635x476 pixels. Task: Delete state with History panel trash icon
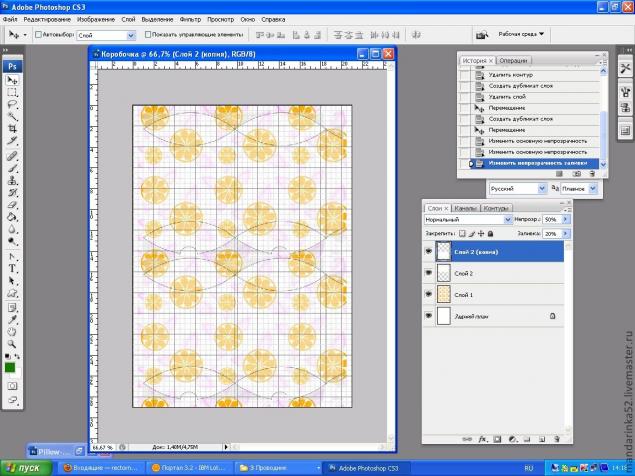(592, 174)
